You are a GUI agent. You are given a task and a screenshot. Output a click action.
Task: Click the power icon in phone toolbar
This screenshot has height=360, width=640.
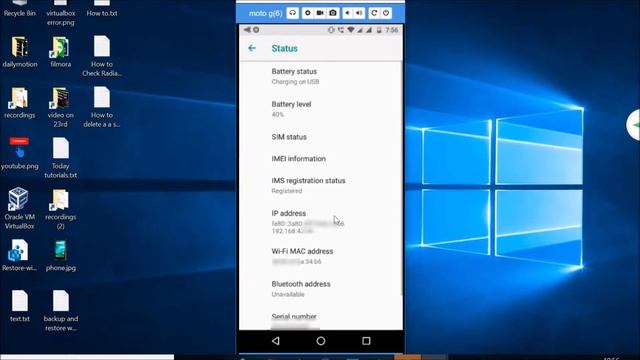tap(386, 13)
